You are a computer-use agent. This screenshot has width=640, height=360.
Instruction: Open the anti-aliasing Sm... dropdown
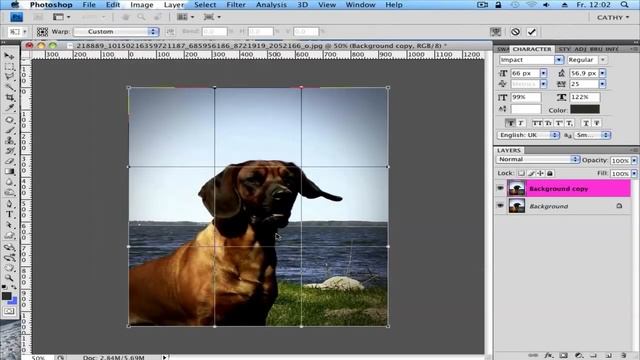593,135
